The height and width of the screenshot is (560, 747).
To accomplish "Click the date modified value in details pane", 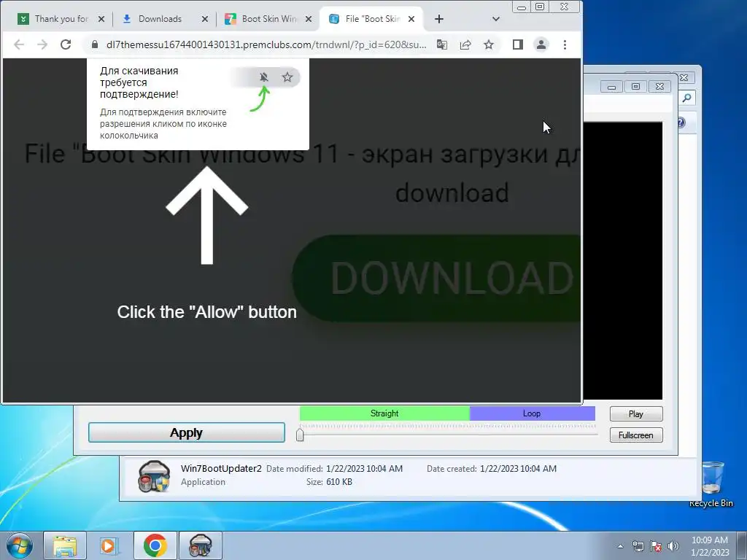I will pyautogui.click(x=365, y=469).
